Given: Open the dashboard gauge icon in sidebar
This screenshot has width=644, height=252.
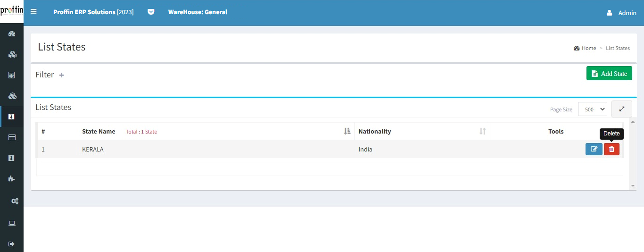Looking at the screenshot, I should 12,34.
